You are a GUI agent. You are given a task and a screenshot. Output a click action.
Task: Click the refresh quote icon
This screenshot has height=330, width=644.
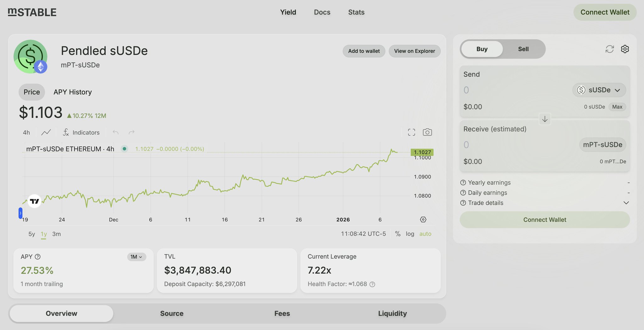click(x=609, y=49)
